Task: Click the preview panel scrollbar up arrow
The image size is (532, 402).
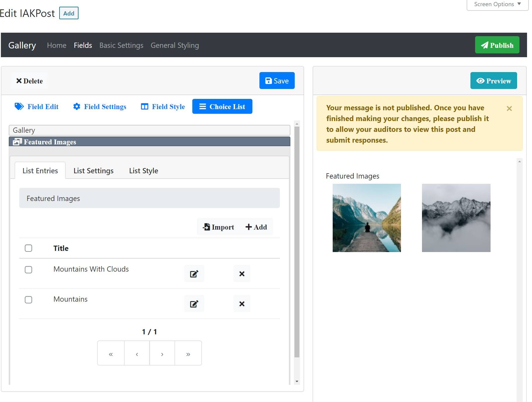Action: (519, 161)
